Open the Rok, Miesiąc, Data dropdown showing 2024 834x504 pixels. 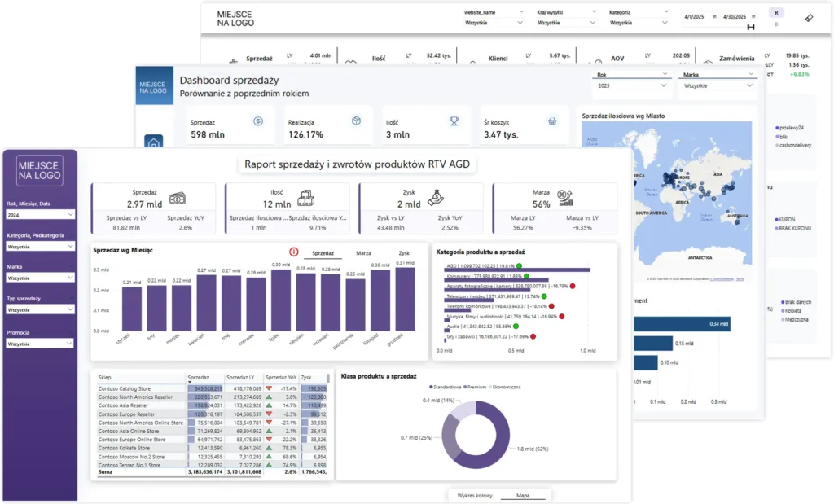[x=41, y=214]
